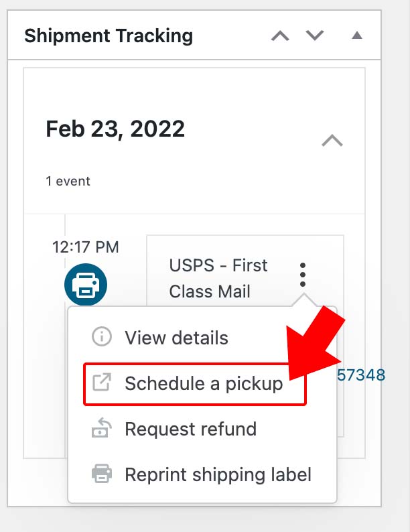Click the blue printer label icon
Screen dimensions: 410x532
86,285
